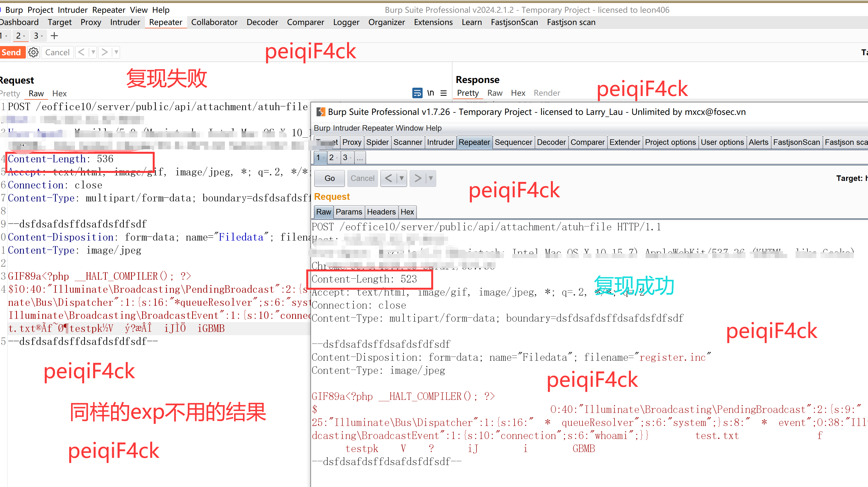Switch response view to Render
Screen dimensions: 868x487
[x=547, y=93]
